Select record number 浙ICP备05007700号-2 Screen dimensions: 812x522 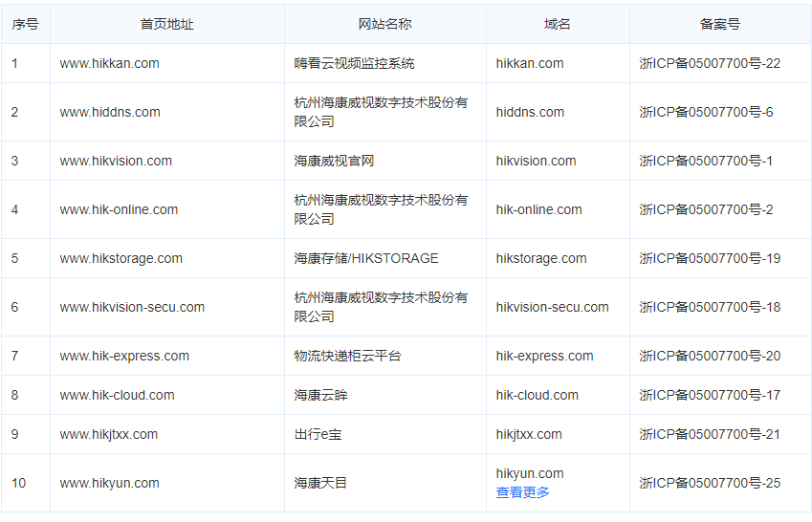pyautogui.click(x=706, y=209)
